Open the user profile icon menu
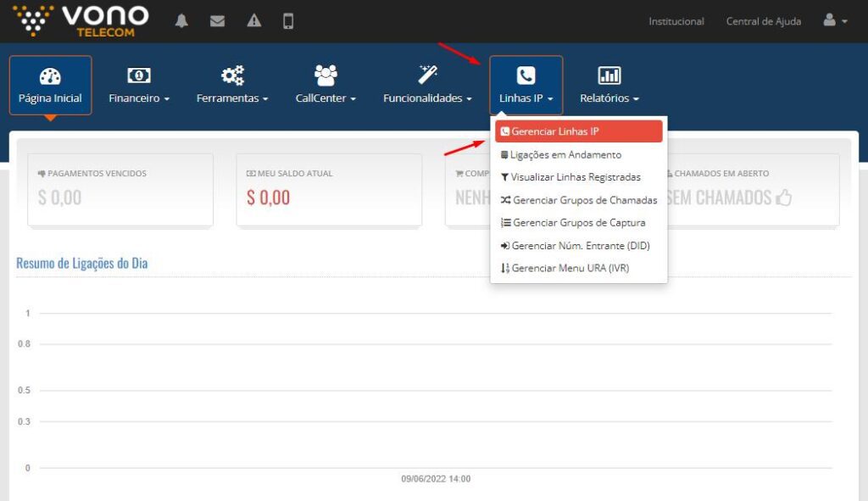The width and height of the screenshot is (868, 501). tap(835, 21)
